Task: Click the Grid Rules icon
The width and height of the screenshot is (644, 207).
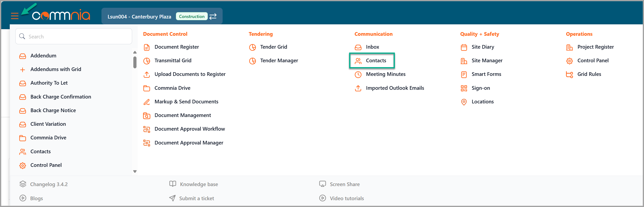Action: 569,74
